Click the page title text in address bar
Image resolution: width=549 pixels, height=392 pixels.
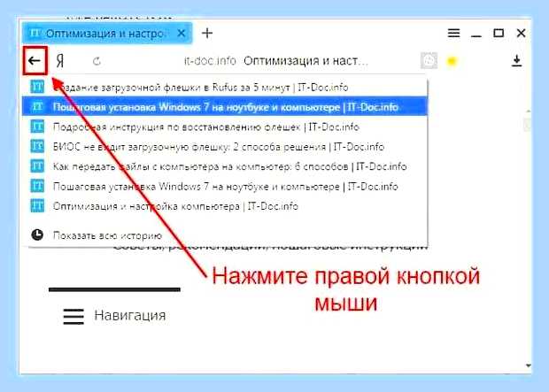coord(305,61)
